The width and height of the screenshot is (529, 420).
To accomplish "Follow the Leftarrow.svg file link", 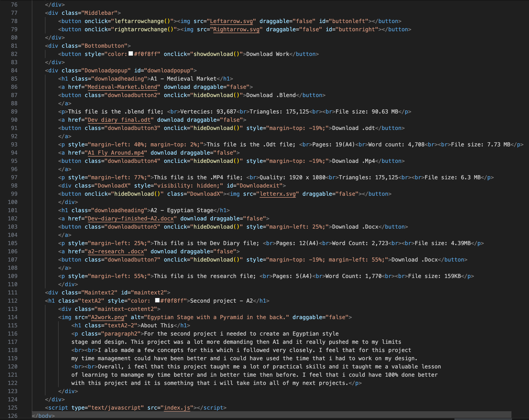I will click(231, 21).
